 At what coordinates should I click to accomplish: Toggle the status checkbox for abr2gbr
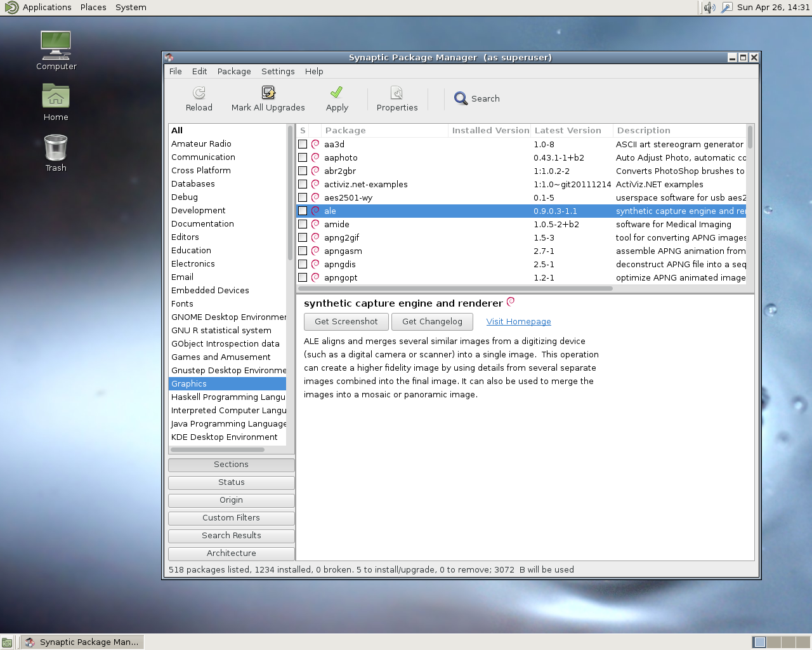[303, 171]
